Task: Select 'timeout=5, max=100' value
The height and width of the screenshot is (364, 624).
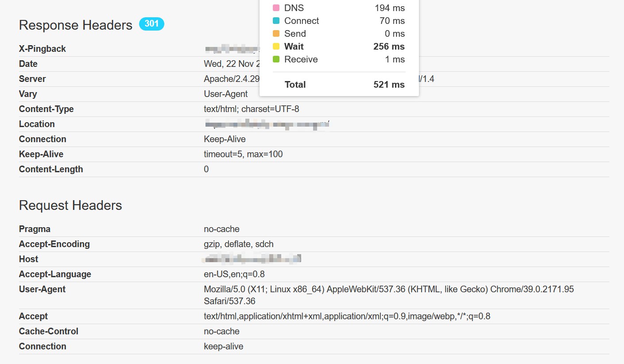Action: (x=243, y=154)
